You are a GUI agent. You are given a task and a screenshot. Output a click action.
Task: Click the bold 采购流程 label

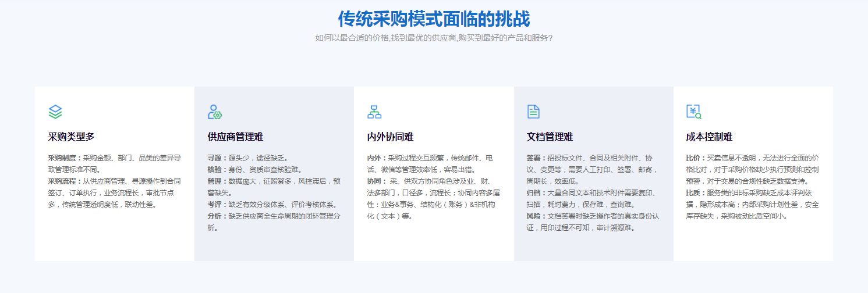62,181
